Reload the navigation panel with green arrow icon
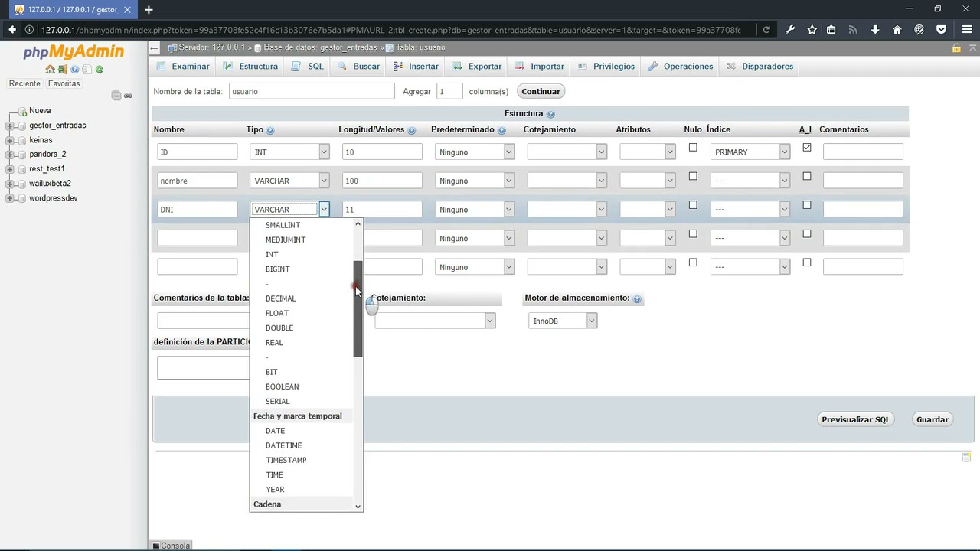The height and width of the screenshot is (551, 980). (99, 70)
